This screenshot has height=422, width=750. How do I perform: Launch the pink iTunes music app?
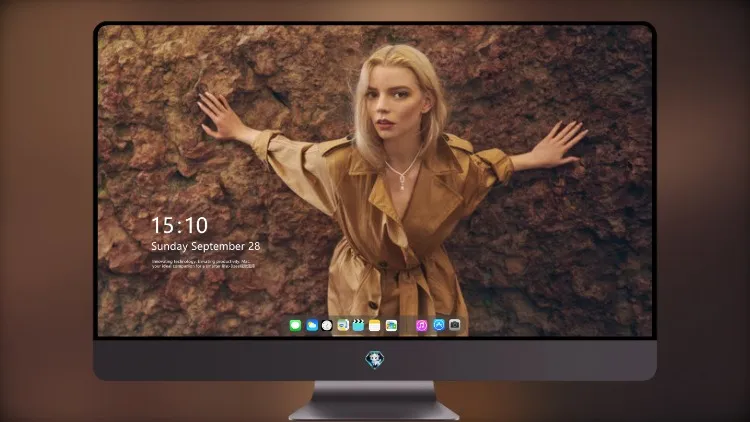point(421,326)
